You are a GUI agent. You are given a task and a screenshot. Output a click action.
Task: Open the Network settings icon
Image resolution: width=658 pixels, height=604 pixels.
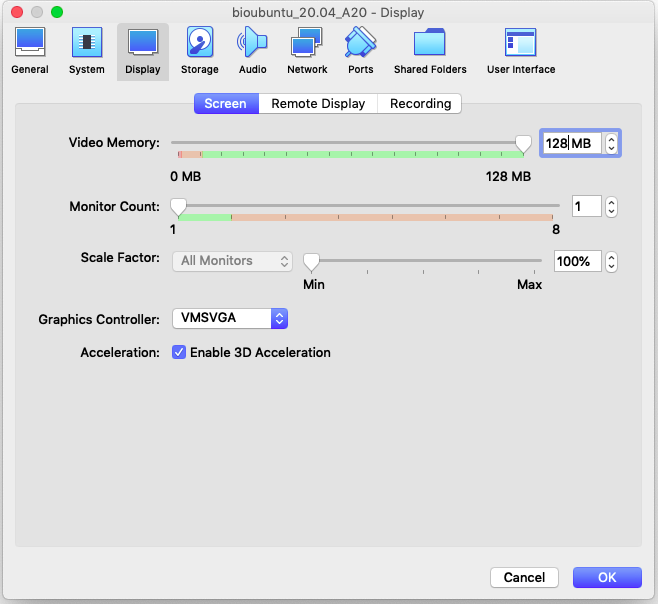click(307, 51)
